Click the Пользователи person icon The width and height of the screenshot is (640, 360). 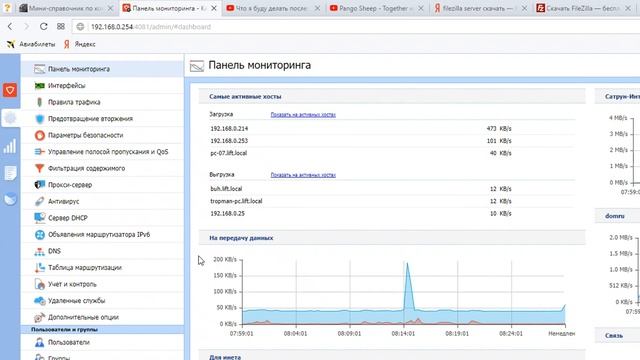[40, 342]
